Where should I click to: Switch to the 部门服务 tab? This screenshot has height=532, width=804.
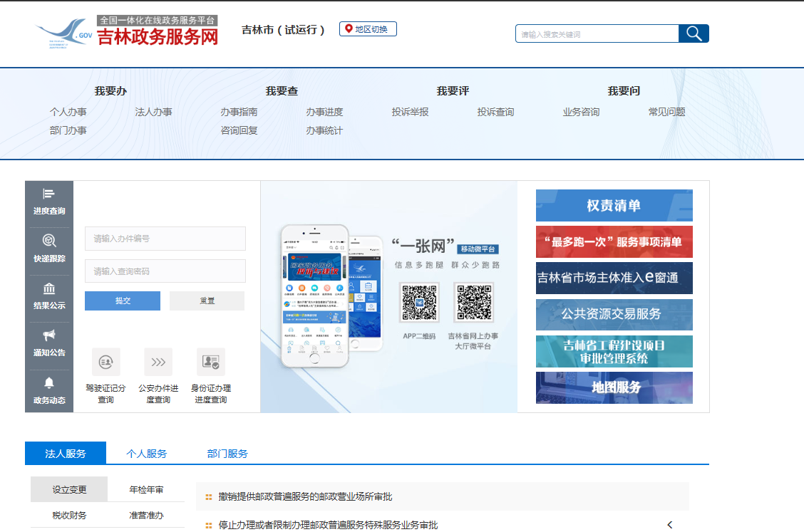(x=227, y=453)
